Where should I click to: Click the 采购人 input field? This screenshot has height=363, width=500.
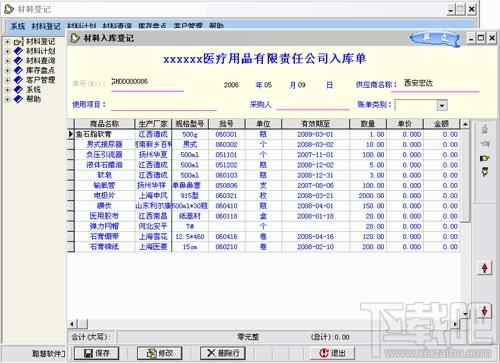pos(312,105)
